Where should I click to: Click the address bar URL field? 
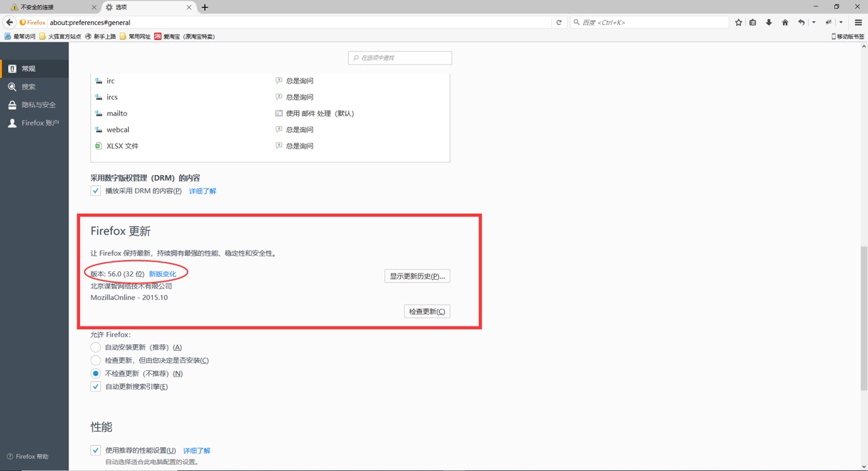[x=298, y=22]
